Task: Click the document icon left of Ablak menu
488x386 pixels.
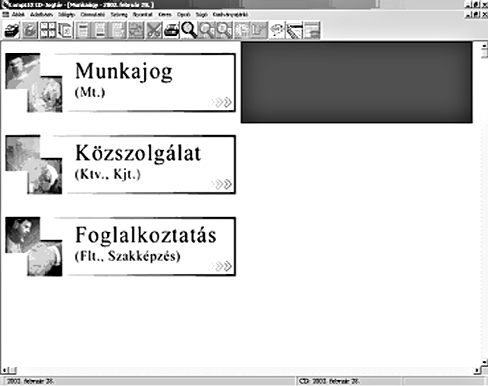Action: pos(6,15)
